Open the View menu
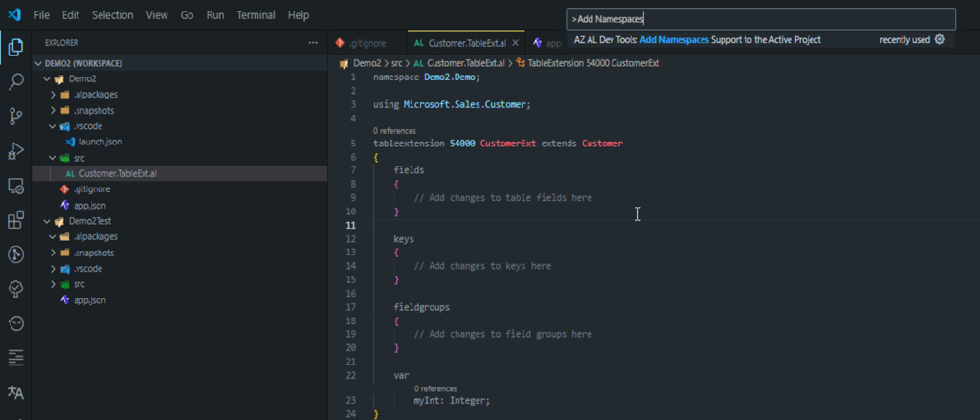The image size is (980, 420). [x=157, y=15]
